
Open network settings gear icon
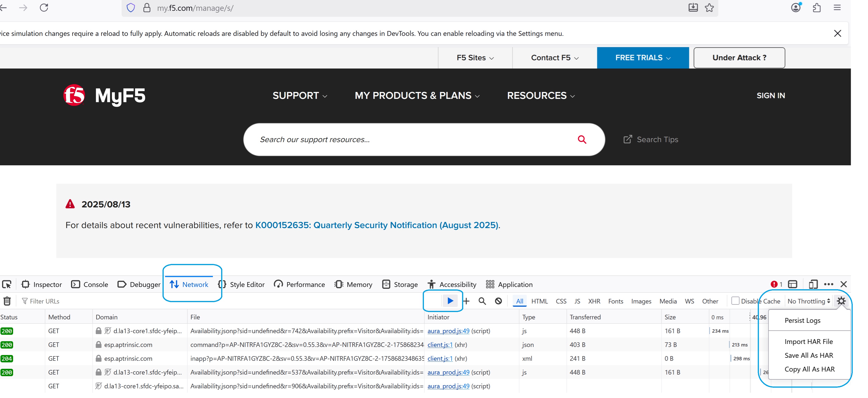pos(841,301)
